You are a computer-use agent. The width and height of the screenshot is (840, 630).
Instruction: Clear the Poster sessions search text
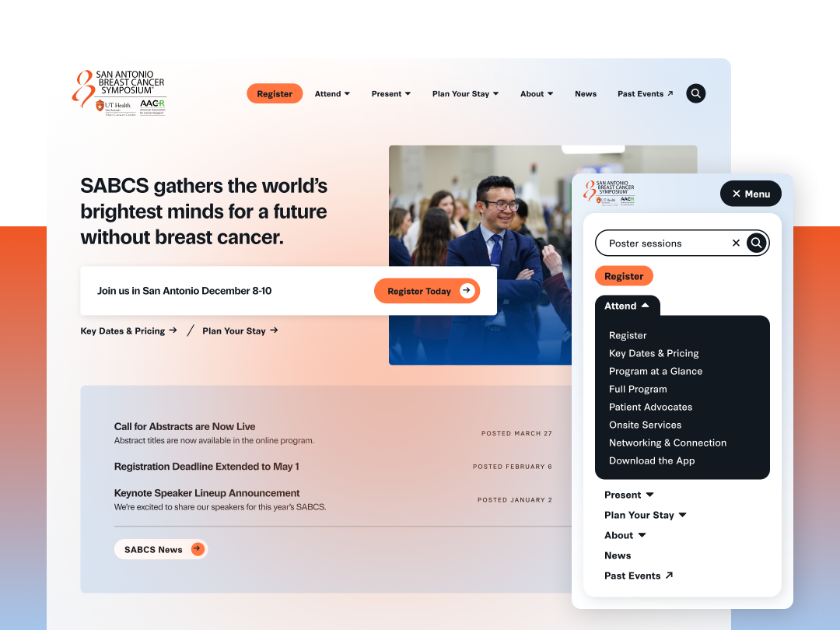[736, 243]
